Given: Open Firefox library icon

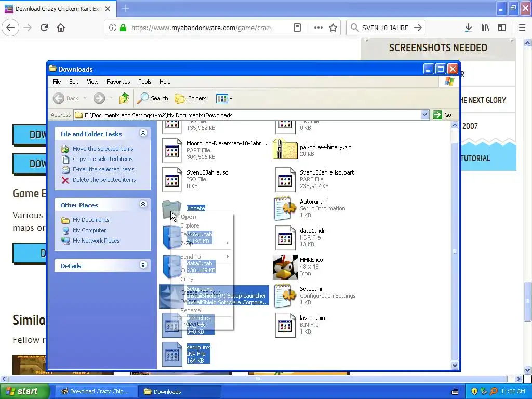Looking at the screenshot, I should (x=485, y=28).
